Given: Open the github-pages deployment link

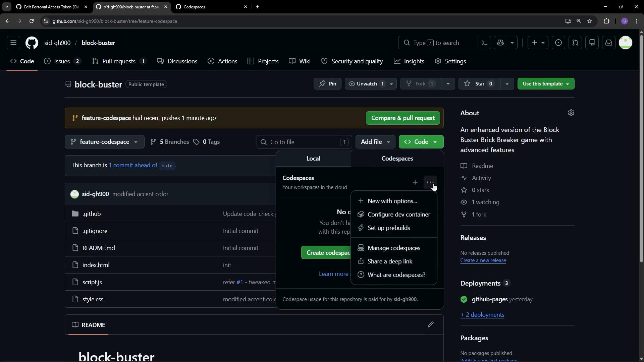Looking at the screenshot, I should click(x=490, y=299).
